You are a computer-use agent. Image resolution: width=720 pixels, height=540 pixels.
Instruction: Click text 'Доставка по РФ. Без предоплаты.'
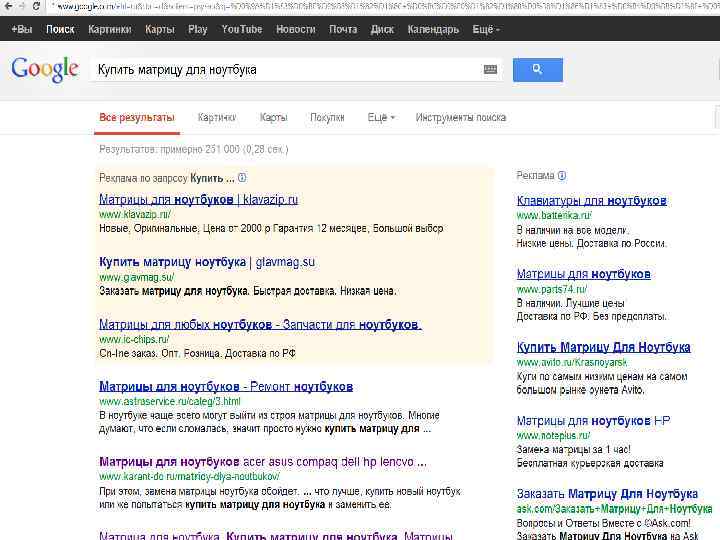pyautogui.click(x=592, y=316)
